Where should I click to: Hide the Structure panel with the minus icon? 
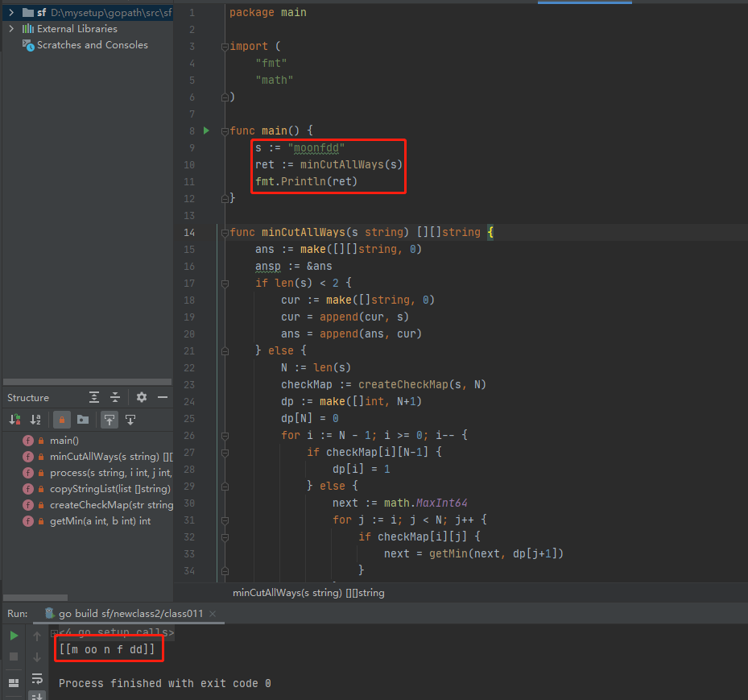point(163,397)
